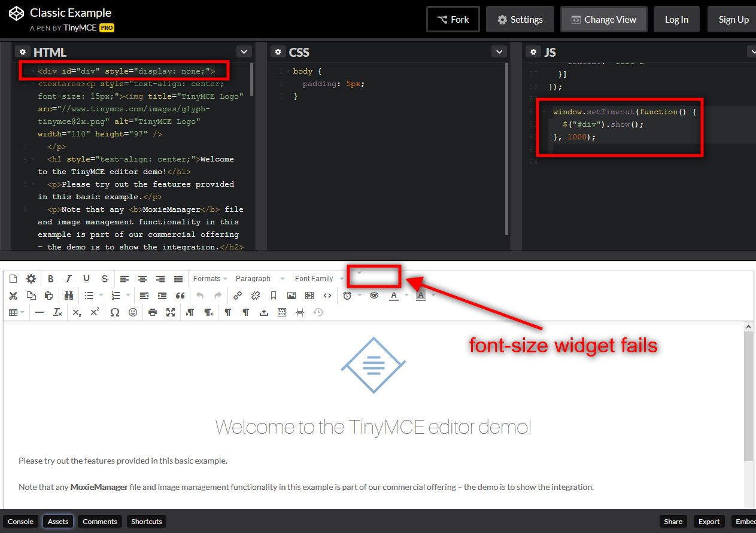Open the Shortcuts tab
Image resolution: width=756 pixels, height=533 pixels.
pos(147,522)
